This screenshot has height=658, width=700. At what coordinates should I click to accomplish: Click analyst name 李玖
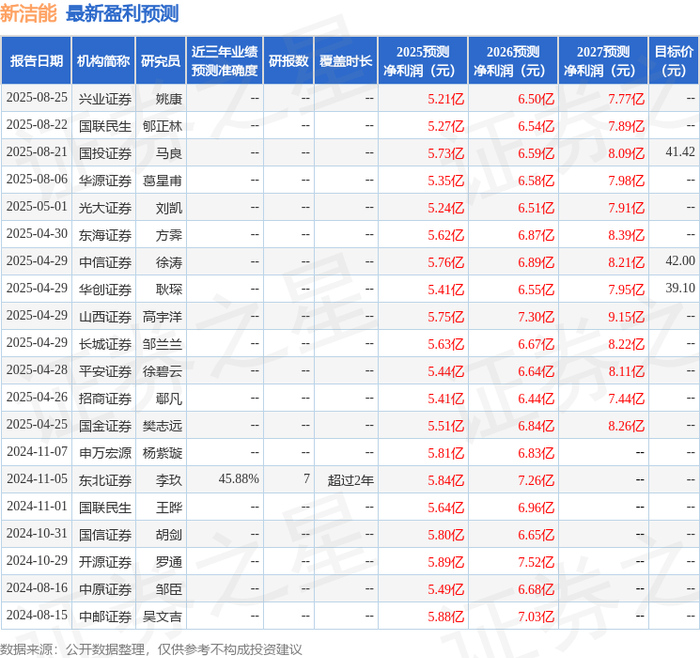(x=169, y=480)
